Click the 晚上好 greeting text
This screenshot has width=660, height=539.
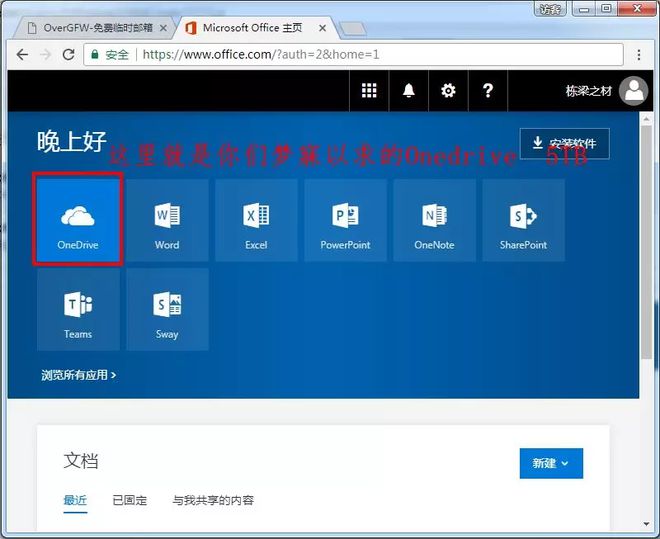[72, 141]
